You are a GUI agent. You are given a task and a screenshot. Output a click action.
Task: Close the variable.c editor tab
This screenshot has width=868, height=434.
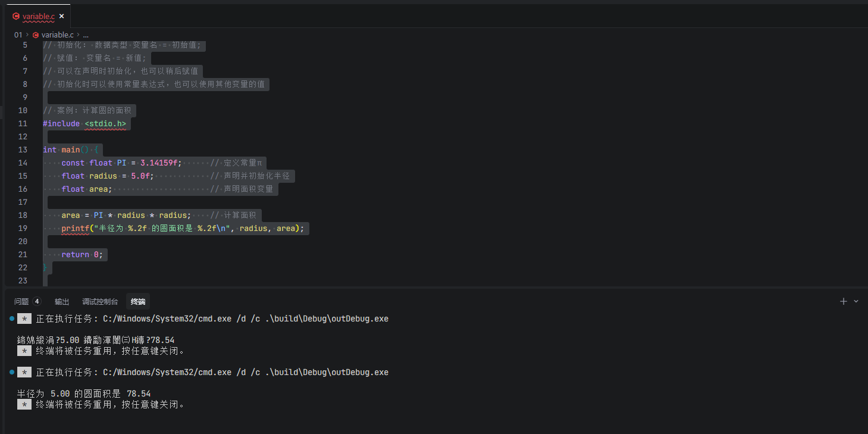click(x=61, y=17)
